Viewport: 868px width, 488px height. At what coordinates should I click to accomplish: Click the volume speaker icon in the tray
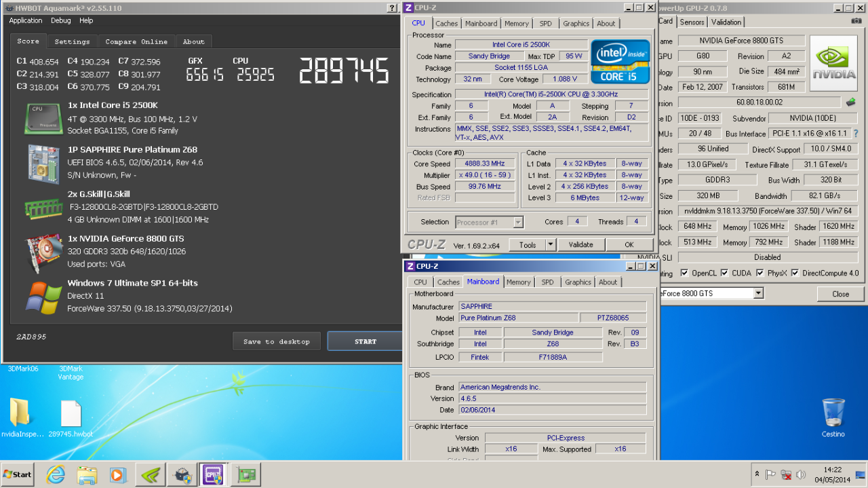(801, 474)
